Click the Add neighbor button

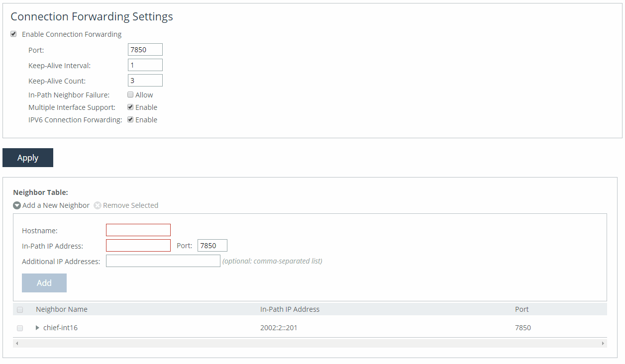[x=44, y=283]
